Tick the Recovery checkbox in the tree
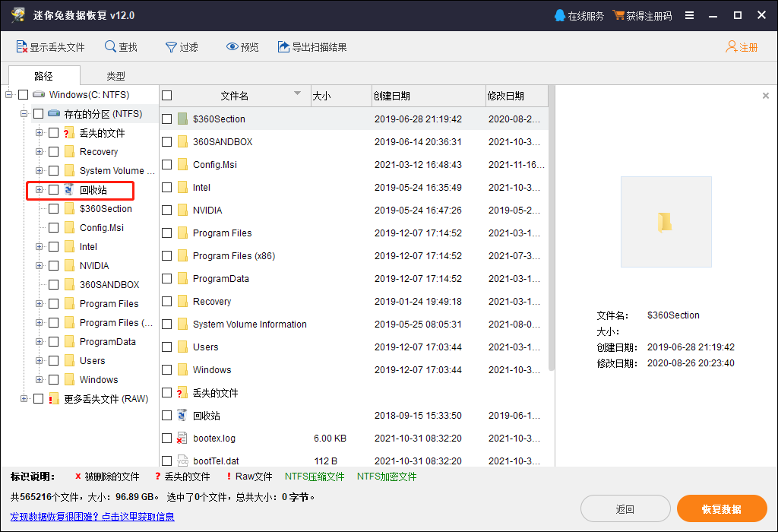 pyautogui.click(x=54, y=151)
